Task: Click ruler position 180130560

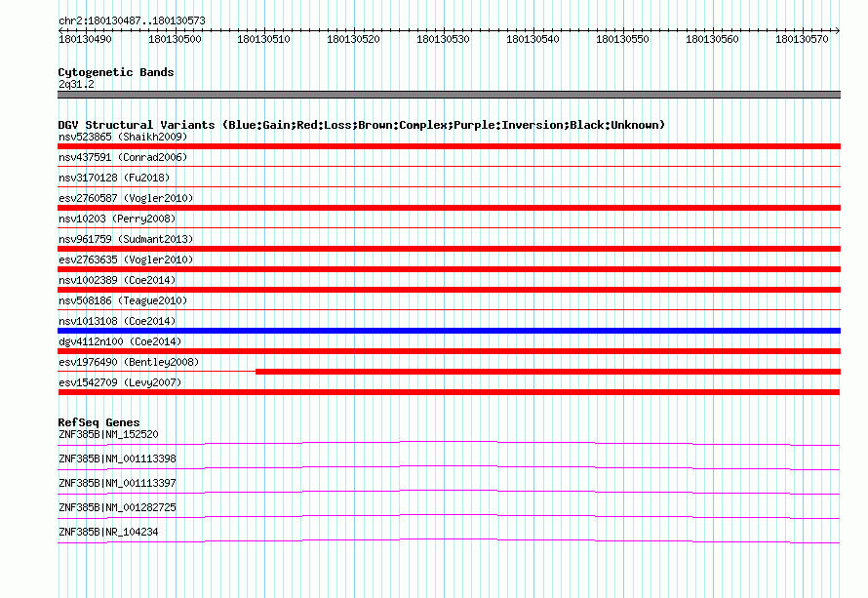Action: pyautogui.click(x=712, y=39)
